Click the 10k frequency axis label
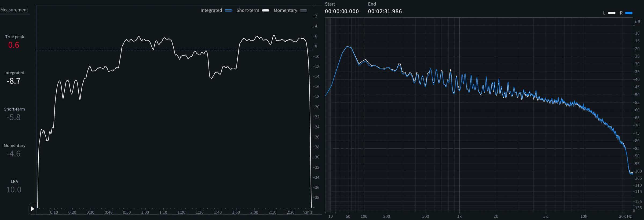Screen dimensions: 644x220 (x=584, y=216)
